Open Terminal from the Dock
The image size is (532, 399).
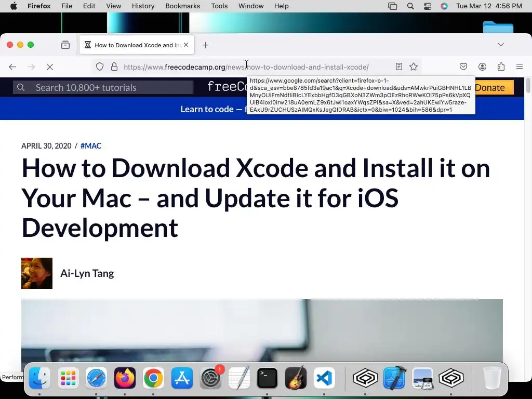tap(268, 378)
